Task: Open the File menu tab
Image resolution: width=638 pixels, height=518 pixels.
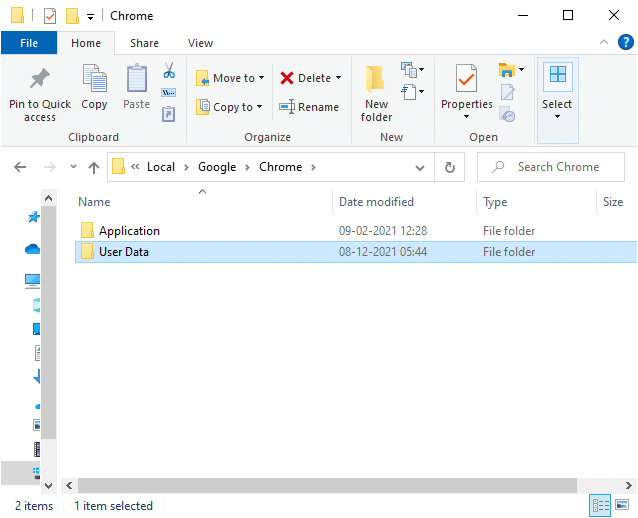Action: coord(29,43)
